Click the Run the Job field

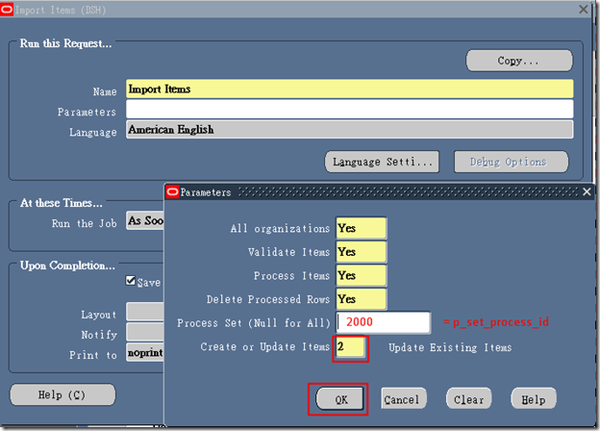(145, 221)
